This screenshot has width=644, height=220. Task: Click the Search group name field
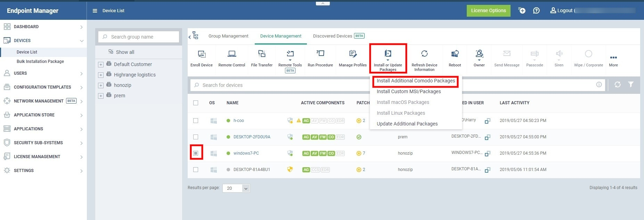139,37
